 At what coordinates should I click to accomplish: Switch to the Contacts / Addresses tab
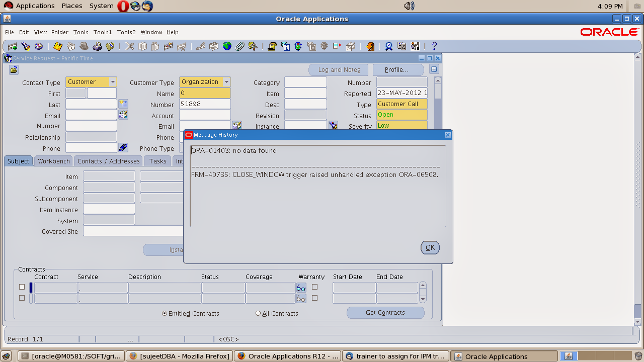(109, 161)
